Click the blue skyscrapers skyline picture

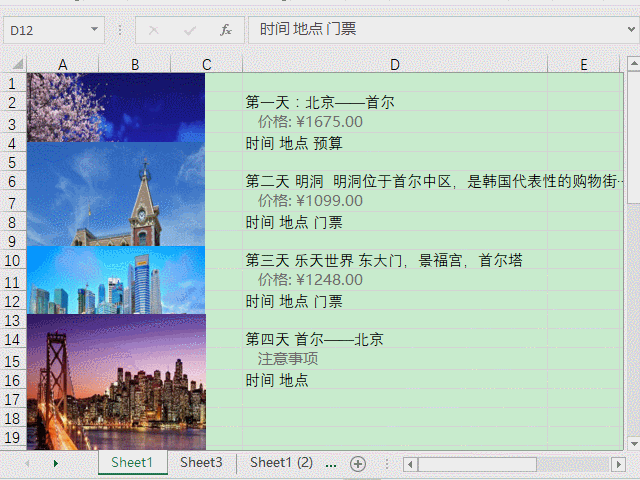[116, 280]
